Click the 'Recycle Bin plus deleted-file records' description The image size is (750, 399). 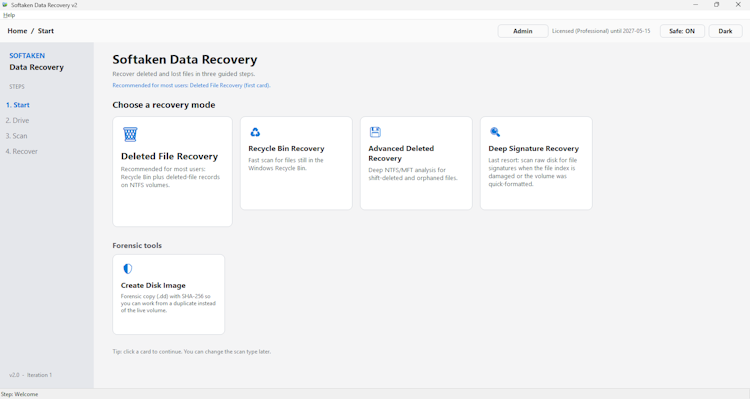[170, 177]
